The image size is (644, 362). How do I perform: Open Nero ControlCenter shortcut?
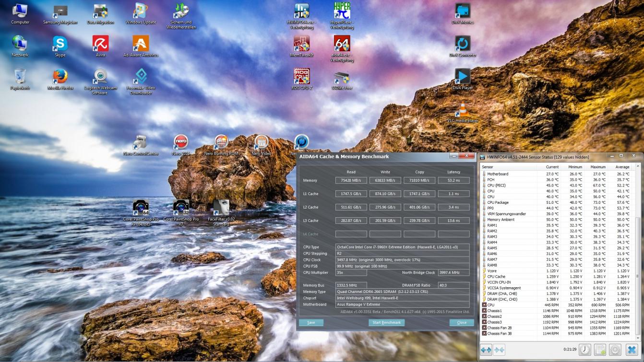pyautogui.click(x=141, y=145)
